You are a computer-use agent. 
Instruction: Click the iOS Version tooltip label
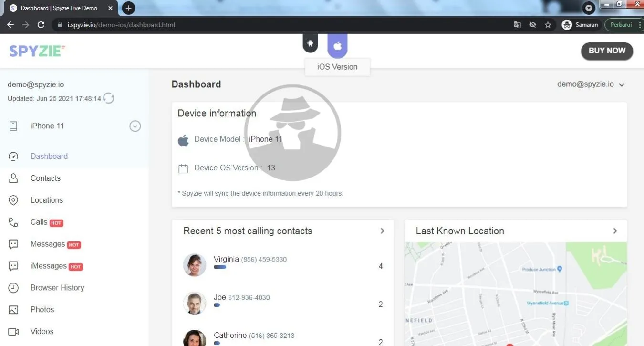(337, 67)
